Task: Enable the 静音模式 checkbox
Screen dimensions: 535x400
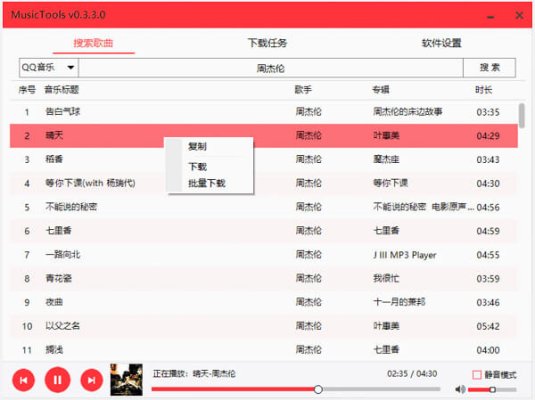Action: [x=477, y=375]
